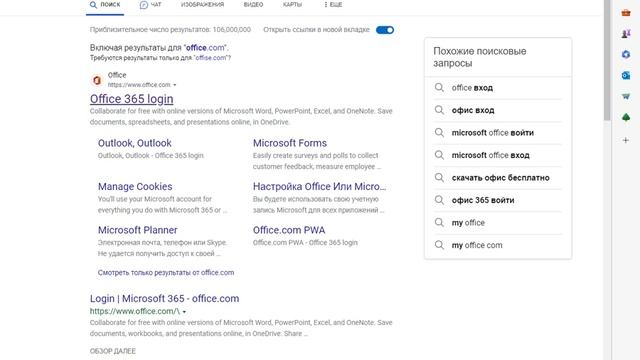This screenshot has width=640, height=360.
Task: Switch to the ИЗОБРАЖЕНИЯ tab
Action: (202, 4)
